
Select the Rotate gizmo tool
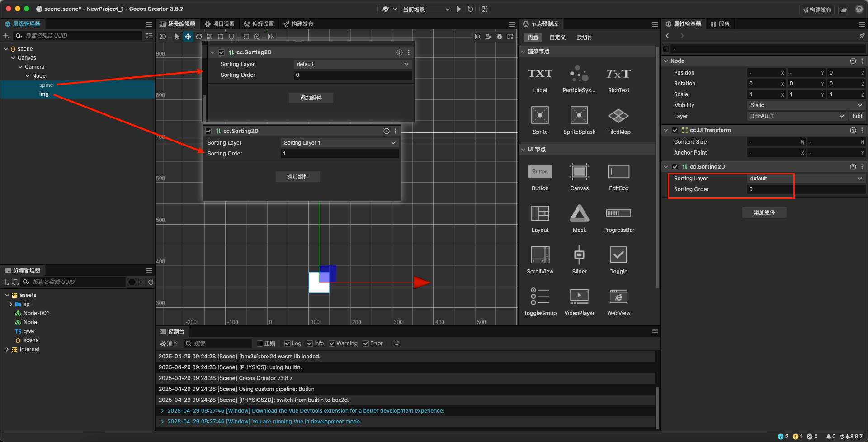[199, 37]
